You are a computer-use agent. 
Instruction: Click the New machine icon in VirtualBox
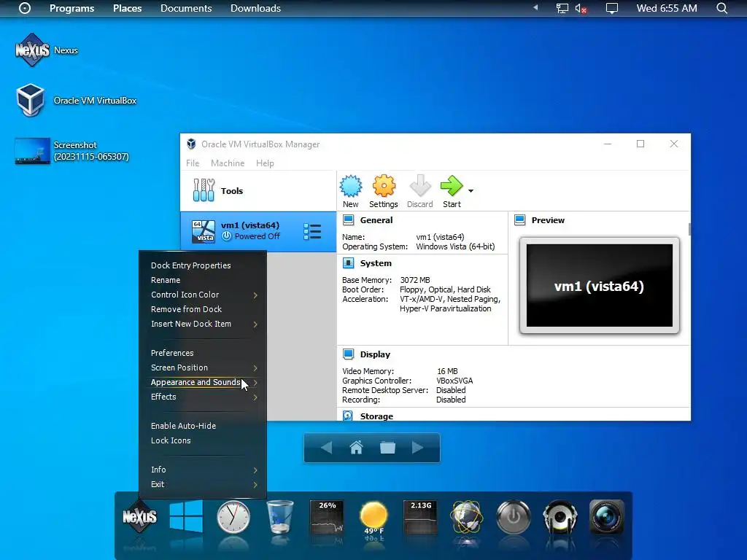point(351,186)
